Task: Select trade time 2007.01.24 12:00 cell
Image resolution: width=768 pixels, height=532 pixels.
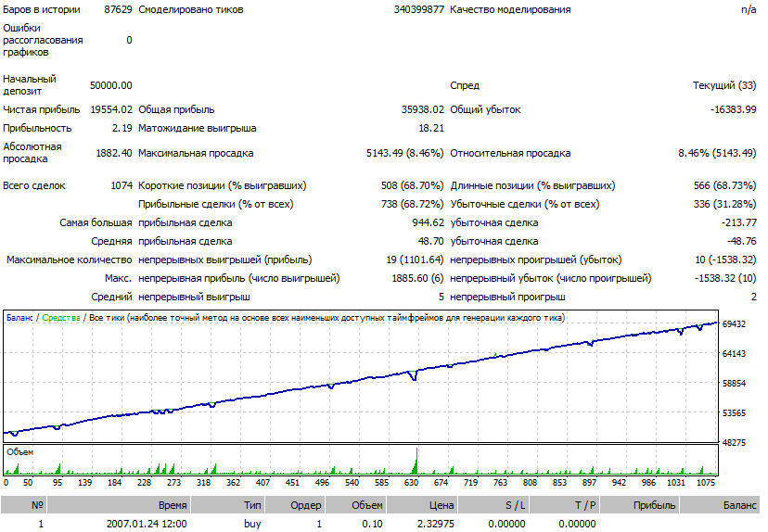Action: [x=147, y=524]
